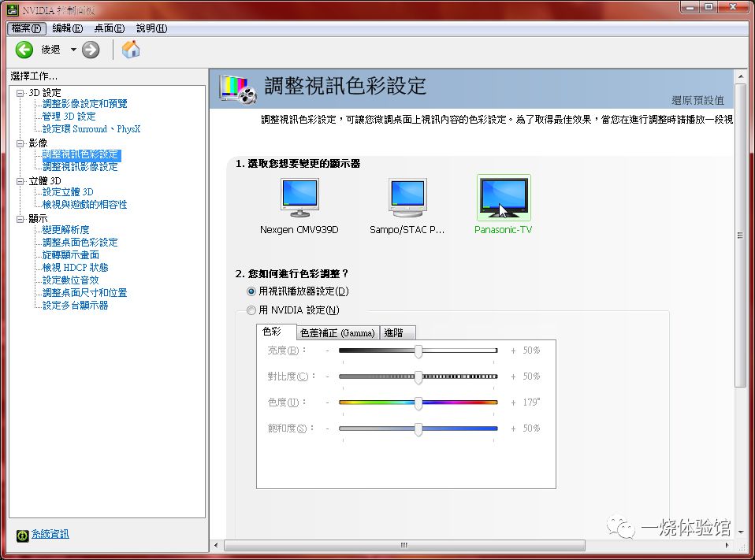Select the Panasonic-TV display icon
The height and width of the screenshot is (560, 755).
point(504,198)
